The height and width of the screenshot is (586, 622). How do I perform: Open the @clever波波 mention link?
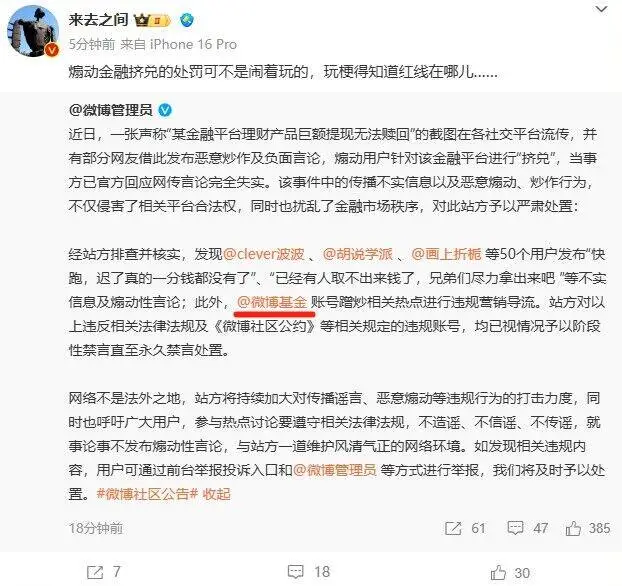264,254
